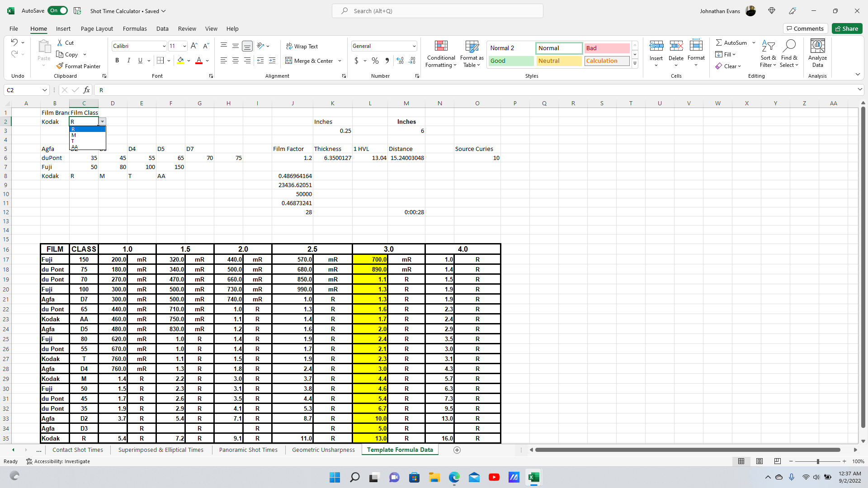
Task: Click the Clear button
Action: [x=728, y=66]
